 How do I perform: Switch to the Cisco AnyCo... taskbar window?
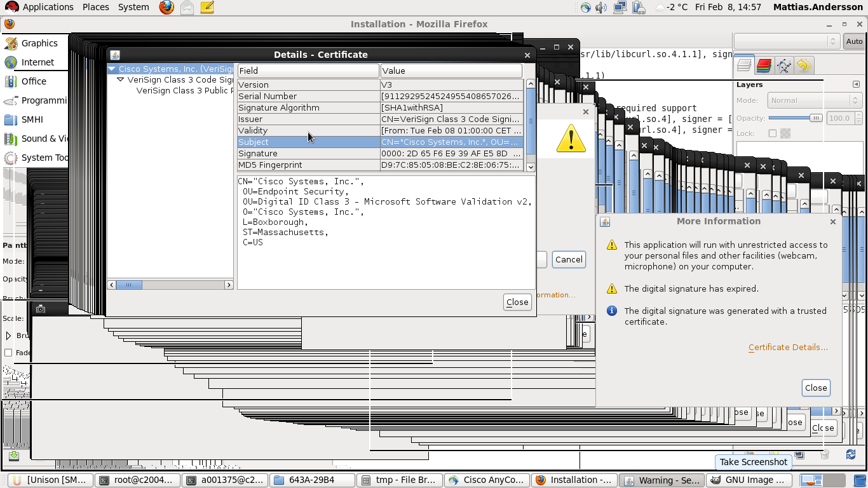487,480
